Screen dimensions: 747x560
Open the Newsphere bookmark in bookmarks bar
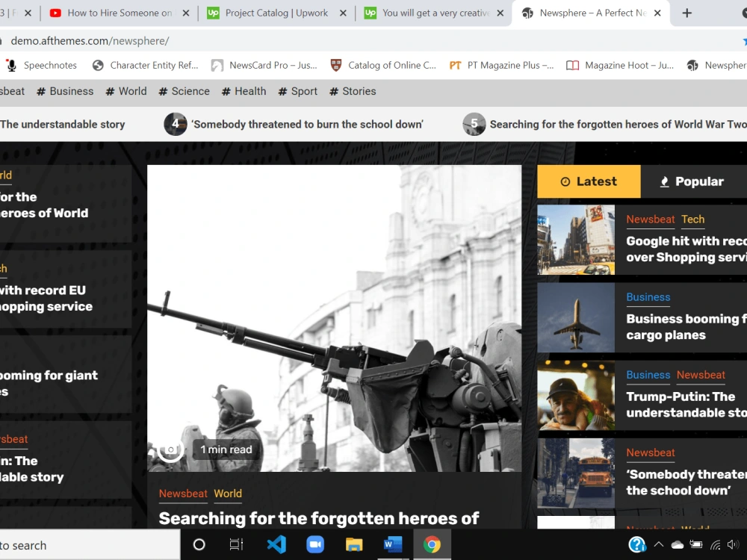717,65
